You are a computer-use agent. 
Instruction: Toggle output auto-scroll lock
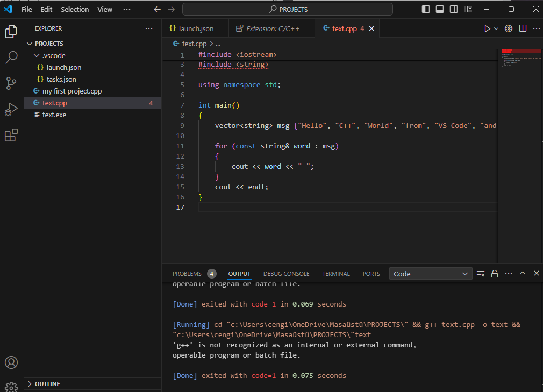(x=495, y=274)
